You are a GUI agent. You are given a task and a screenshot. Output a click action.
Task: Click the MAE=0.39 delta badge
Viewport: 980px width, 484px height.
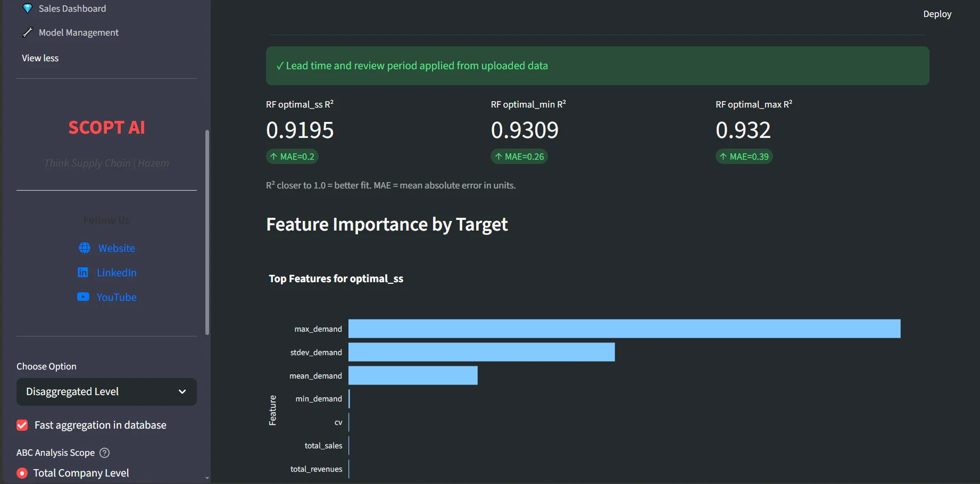[744, 157]
